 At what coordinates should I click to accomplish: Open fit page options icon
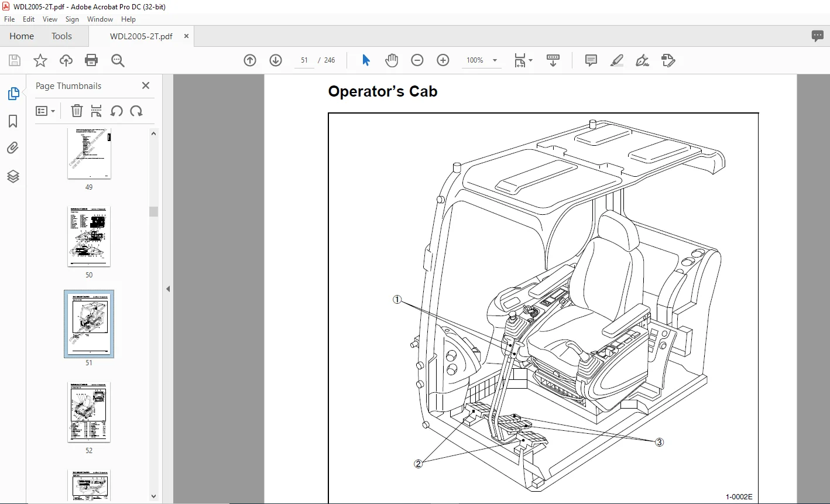click(523, 60)
